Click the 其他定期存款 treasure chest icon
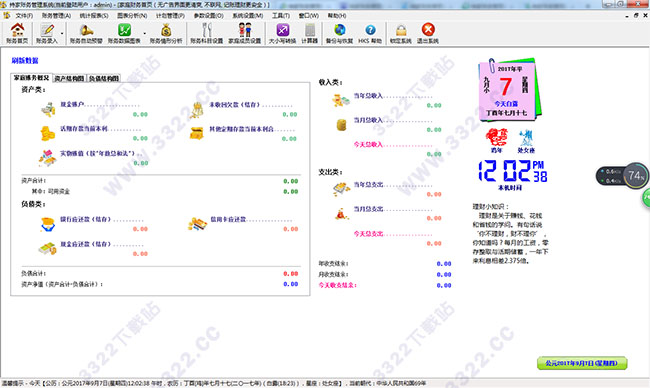 196,133
